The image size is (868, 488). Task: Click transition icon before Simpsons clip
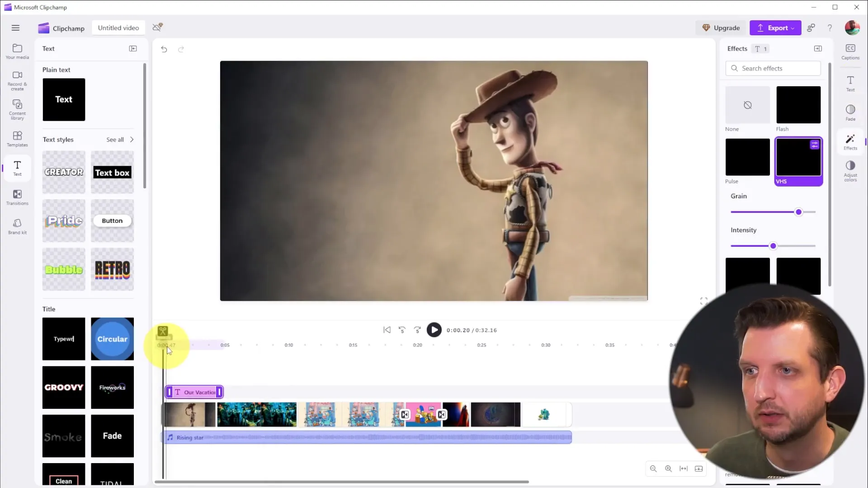(x=405, y=415)
